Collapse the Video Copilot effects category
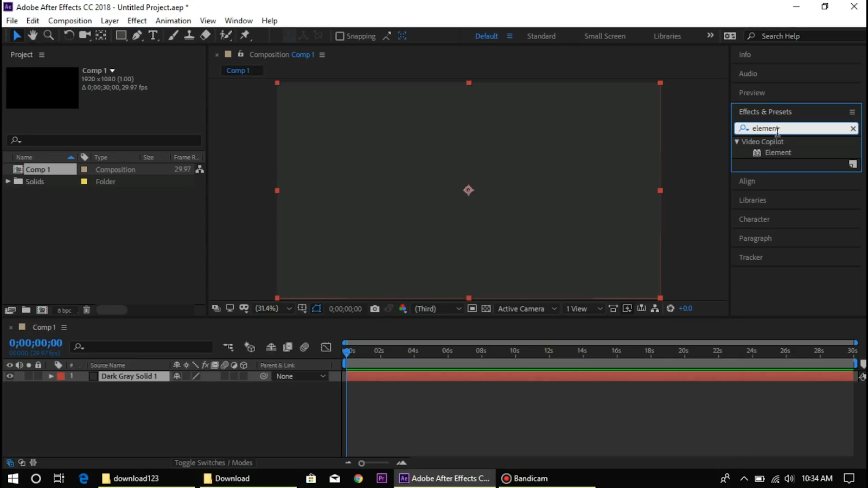 tap(737, 142)
